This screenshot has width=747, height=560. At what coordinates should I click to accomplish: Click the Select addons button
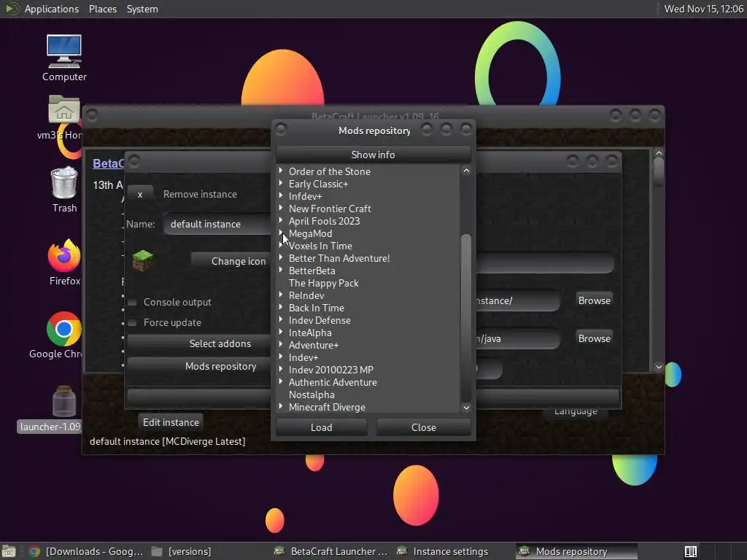199,344
